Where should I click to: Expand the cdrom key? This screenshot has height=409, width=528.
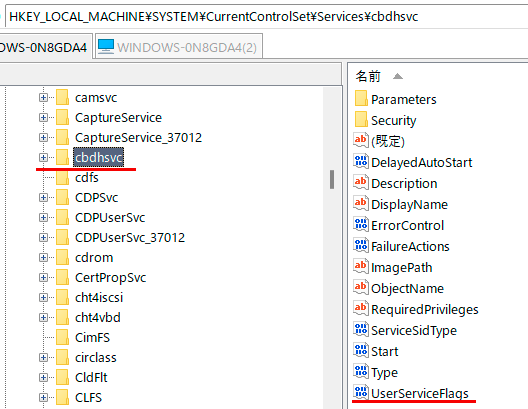click(43, 258)
